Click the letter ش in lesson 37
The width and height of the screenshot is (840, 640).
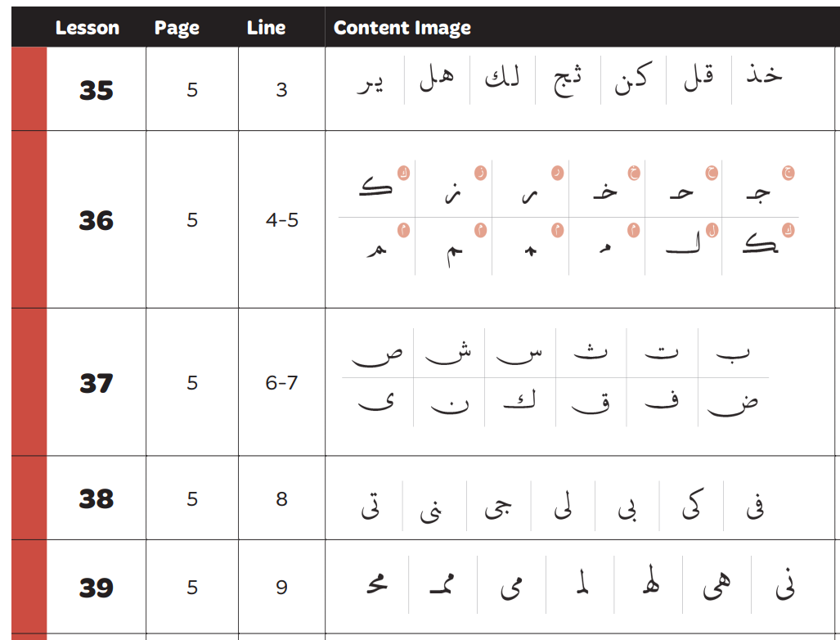click(447, 354)
